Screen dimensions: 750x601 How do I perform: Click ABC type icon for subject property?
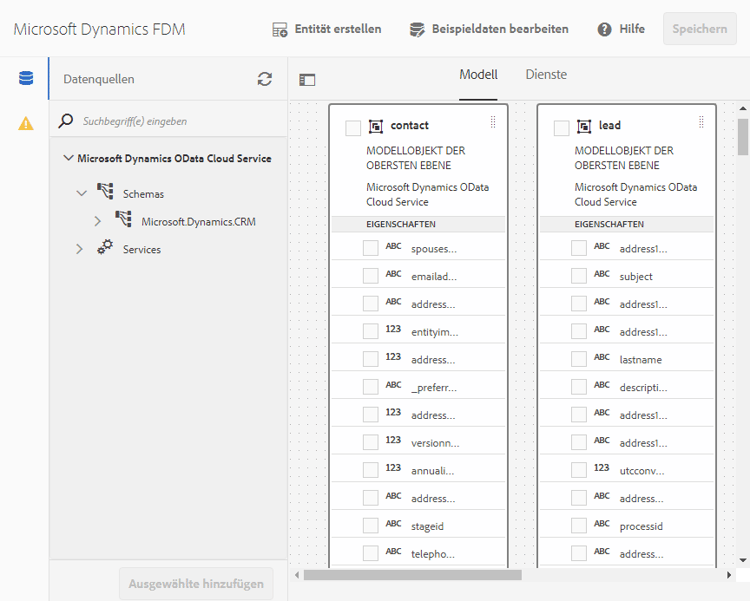602,274
